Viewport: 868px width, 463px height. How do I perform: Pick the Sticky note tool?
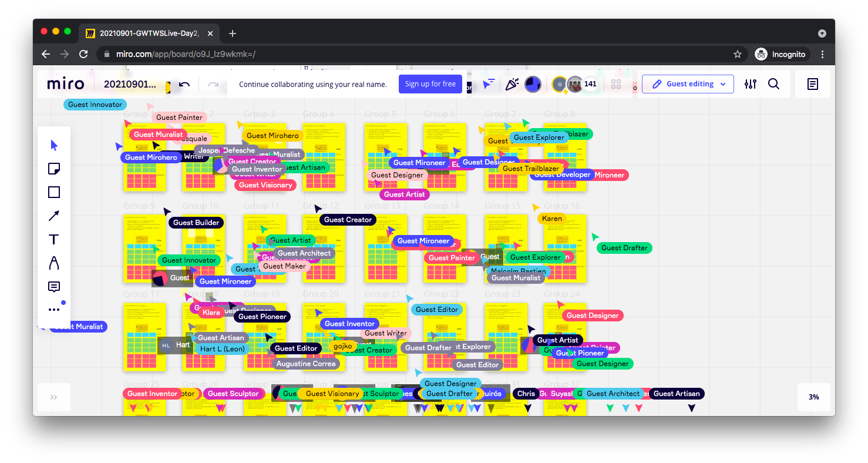click(x=54, y=169)
